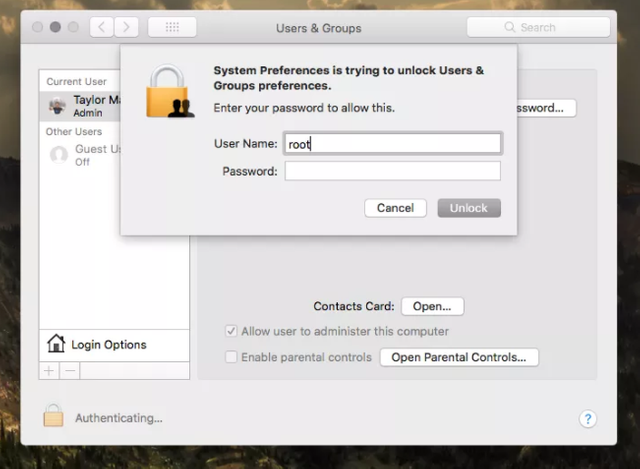This screenshot has width=640, height=469.
Task: Toggle Allow user to administer this computer
Action: click(x=231, y=331)
